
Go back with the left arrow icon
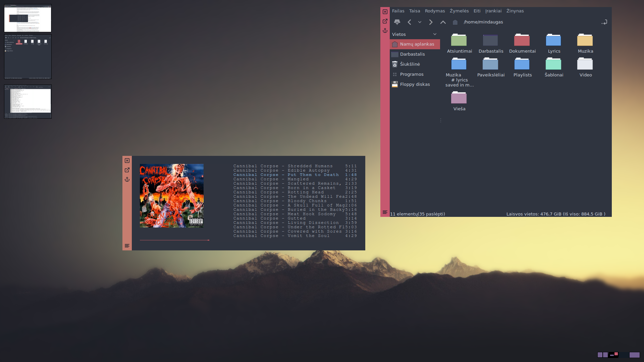[409, 22]
